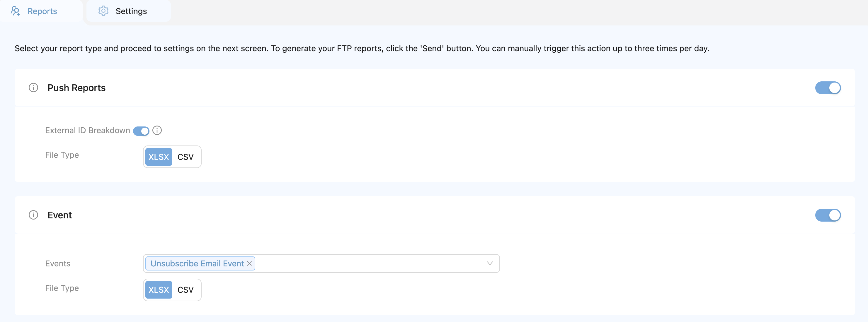The image size is (868, 322).
Task: Click the Settings gear icon
Action: tap(103, 11)
